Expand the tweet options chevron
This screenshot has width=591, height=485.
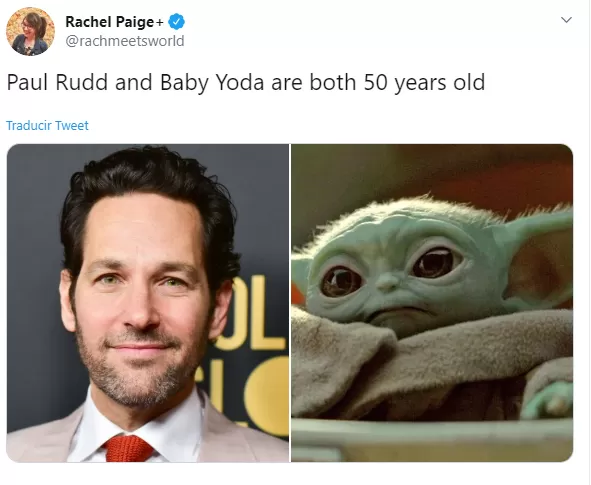click(x=566, y=20)
